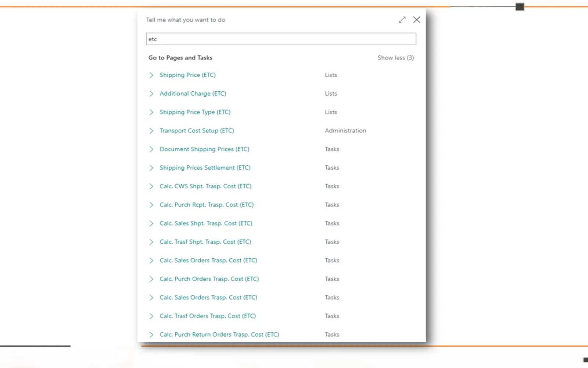588x368 pixels.
Task: Run Calc. CWS Shpt. Trasp. Cost (ETC)
Action: click(x=205, y=186)
